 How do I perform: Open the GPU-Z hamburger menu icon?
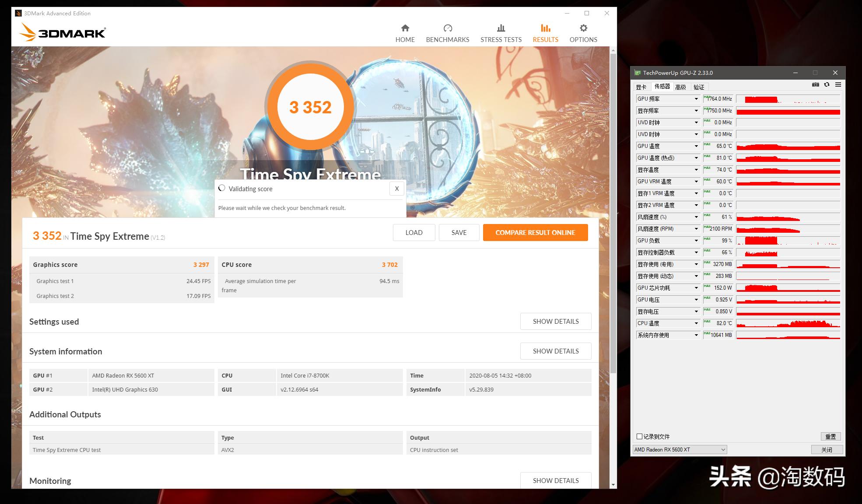click(838, 84)
